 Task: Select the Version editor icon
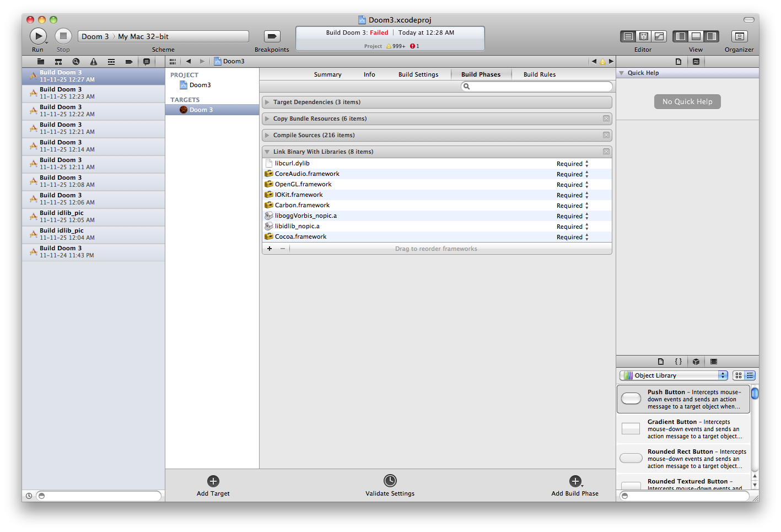(659, 36)
